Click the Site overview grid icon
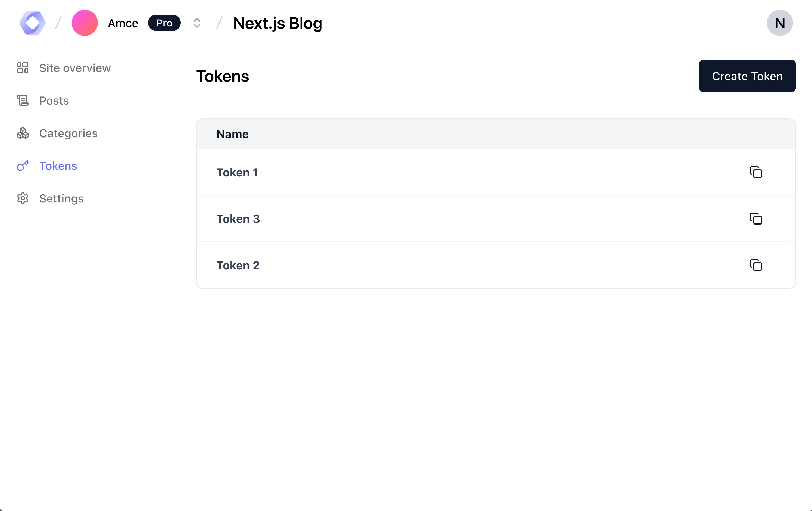 23,68
